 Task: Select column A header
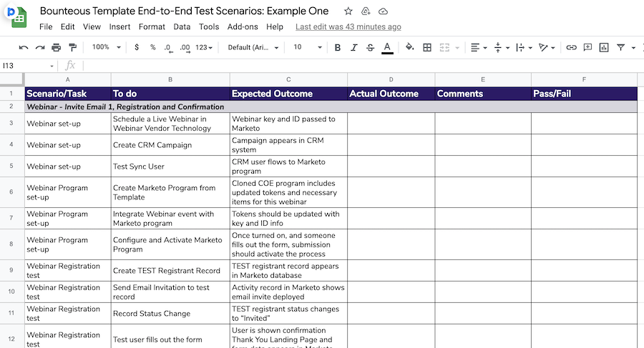(x=68, y=79)
